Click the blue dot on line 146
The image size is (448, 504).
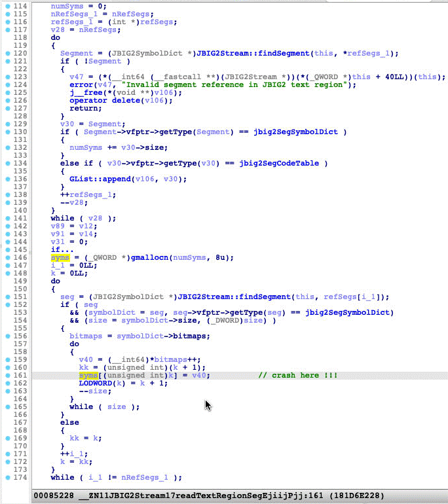click(x=6, y=257)
